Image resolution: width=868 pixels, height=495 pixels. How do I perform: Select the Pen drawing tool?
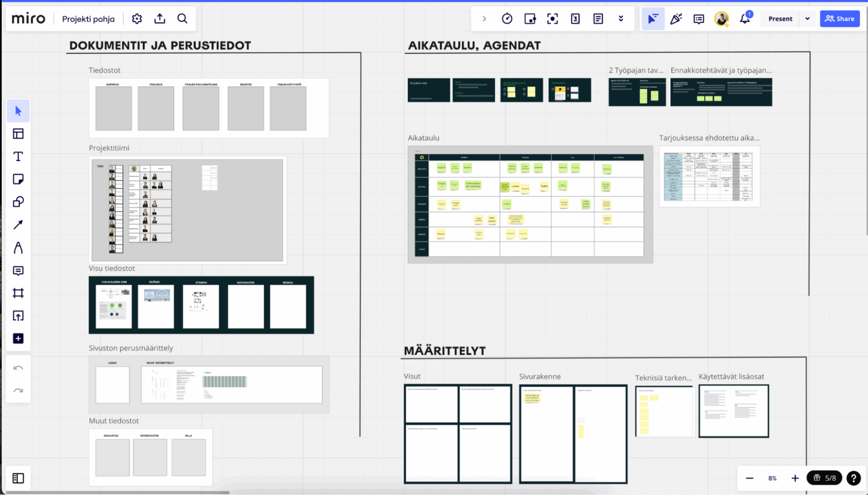click(18, 247)
